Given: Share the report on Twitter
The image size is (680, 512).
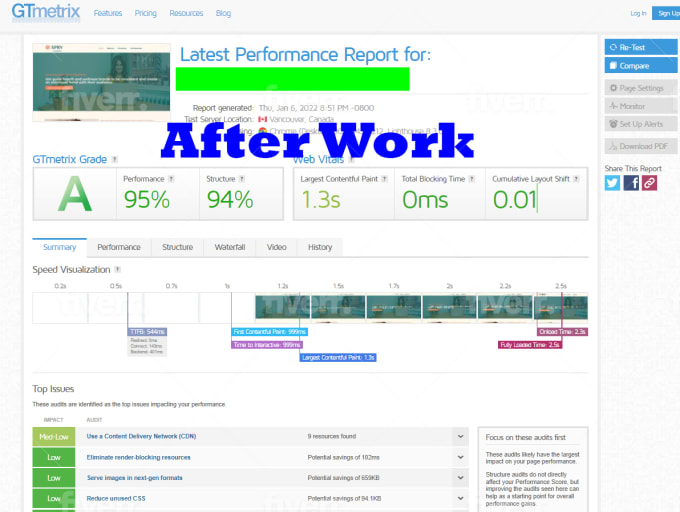Looking at the screenshot, I should click(612, 183).
